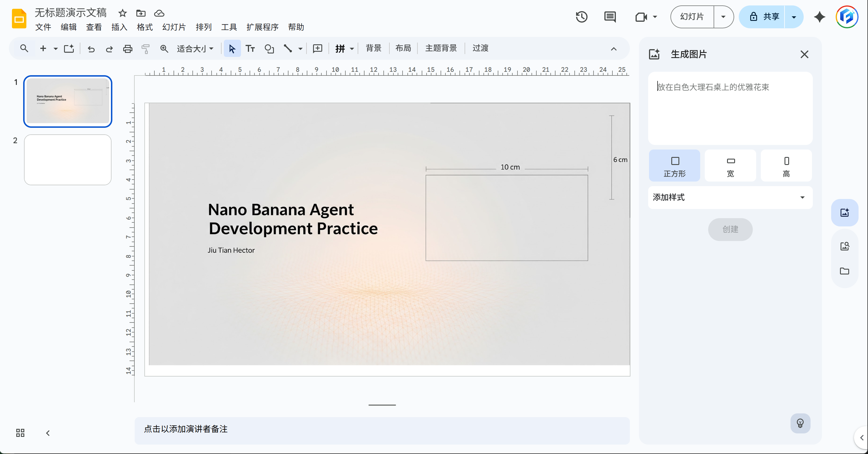868x454 pixels.
Task: Star the untitled presentation
Action: [x=122, y=13]
